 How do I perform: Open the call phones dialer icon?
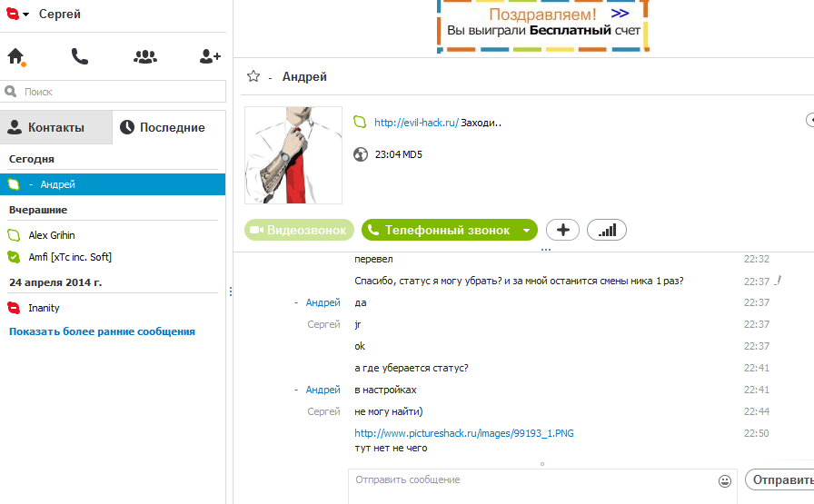pyautogui.click(x=80, y=56)
